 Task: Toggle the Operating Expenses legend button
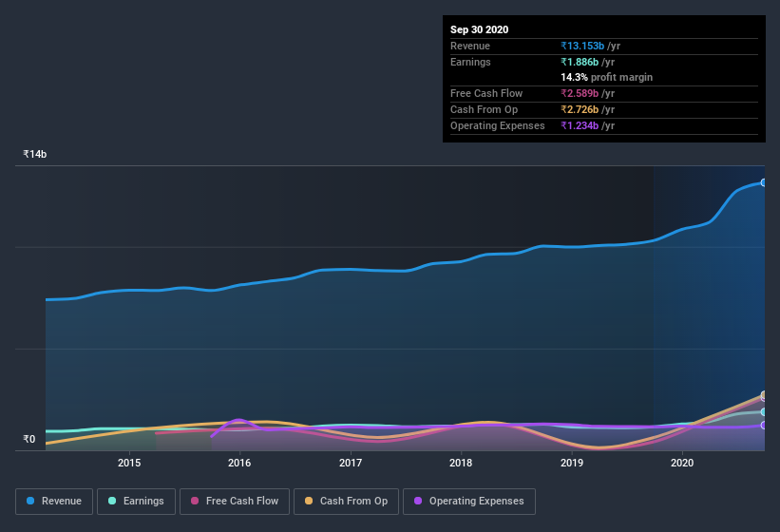(x=469, y=502)
